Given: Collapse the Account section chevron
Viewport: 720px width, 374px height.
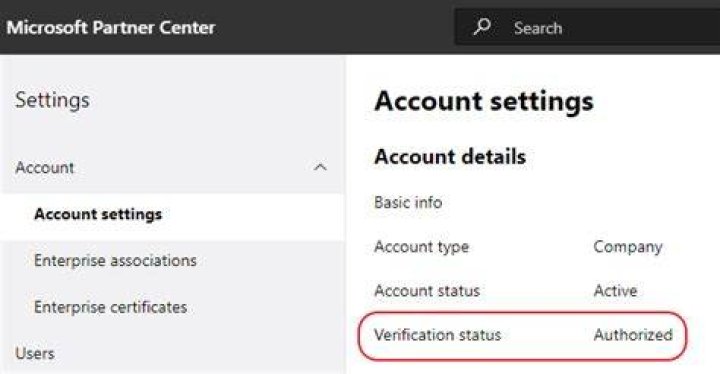Looking at the screenshot, I should (x=320, y=167).
